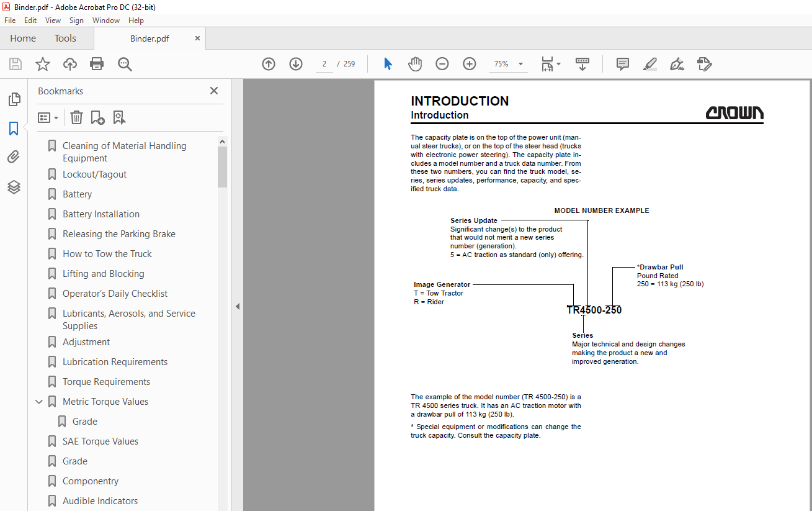Select the arrow selection tool
Screen dimensions: 812x511
[388, 64]
